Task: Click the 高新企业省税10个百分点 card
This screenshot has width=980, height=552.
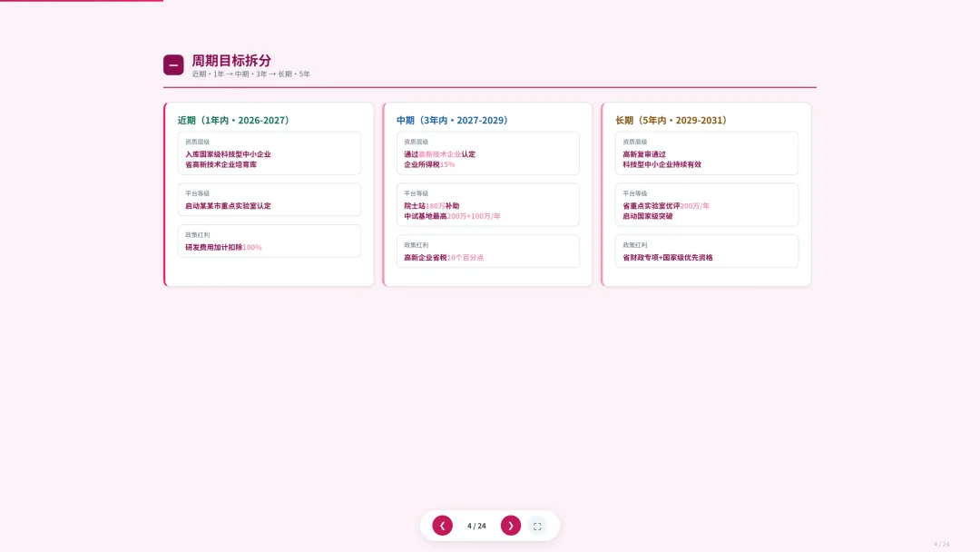Action: tap(488, 251)
